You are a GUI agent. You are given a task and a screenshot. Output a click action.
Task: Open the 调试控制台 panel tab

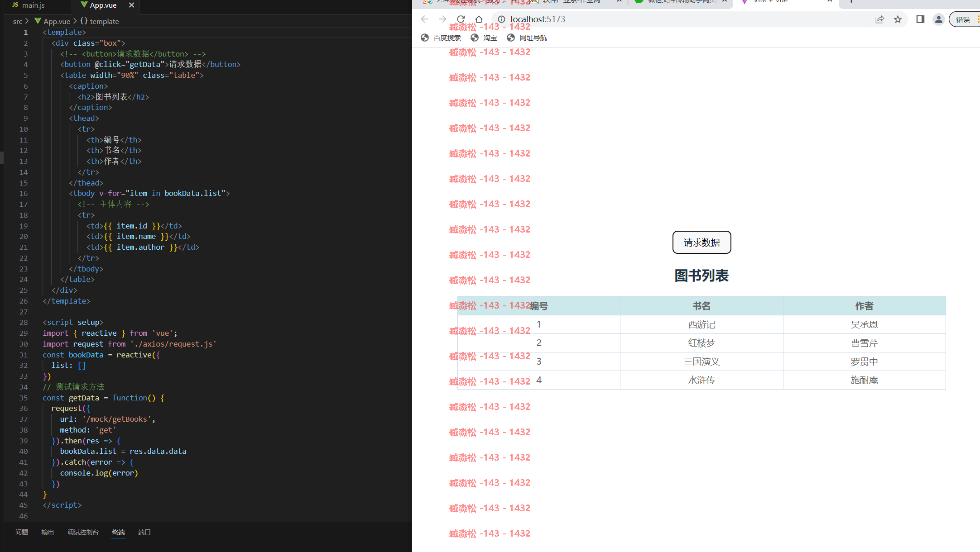pos(83,532)
